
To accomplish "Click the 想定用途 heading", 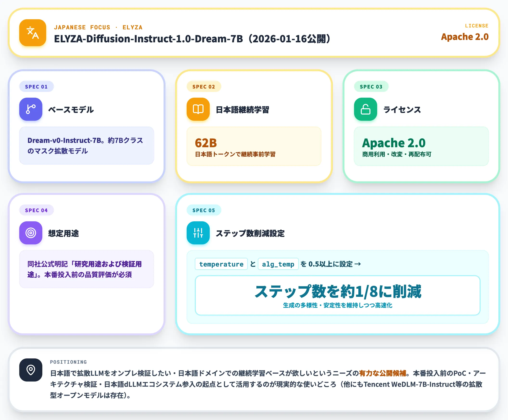I will click(x=64, y=233).
